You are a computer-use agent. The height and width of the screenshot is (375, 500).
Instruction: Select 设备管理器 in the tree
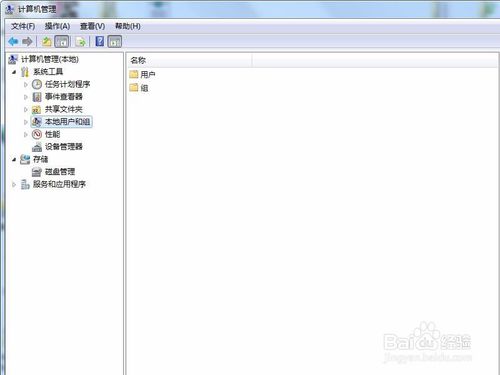click(x=64, y=147)
